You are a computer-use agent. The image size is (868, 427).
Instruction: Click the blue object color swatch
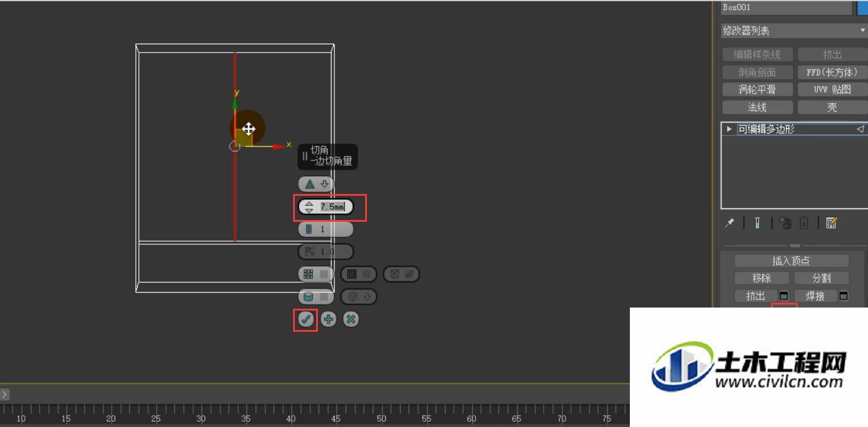click(863, 8)
